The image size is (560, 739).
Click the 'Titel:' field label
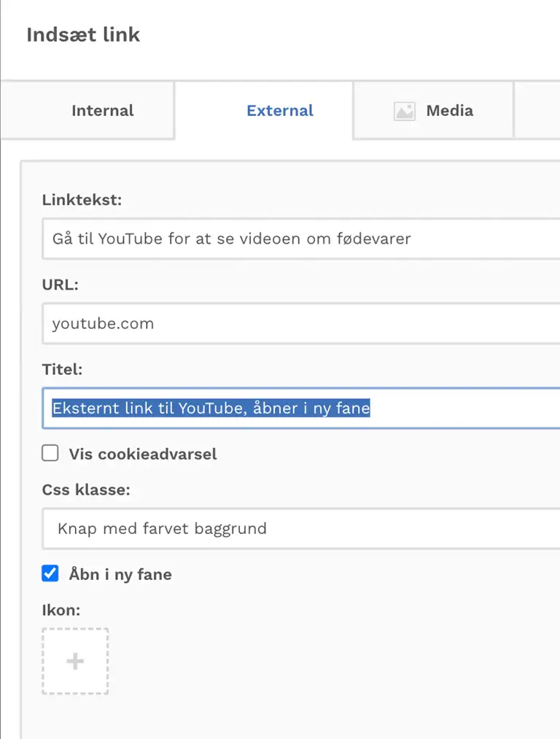(62, 370)
